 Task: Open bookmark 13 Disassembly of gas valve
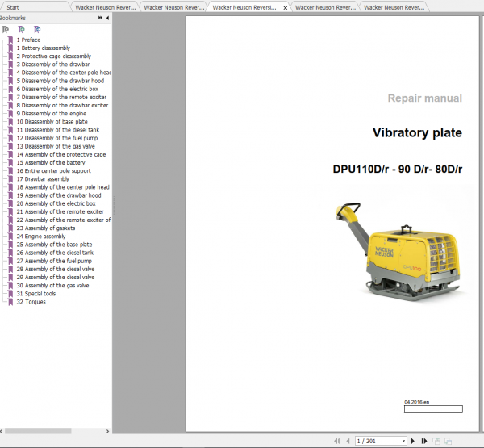coord(56,146)
